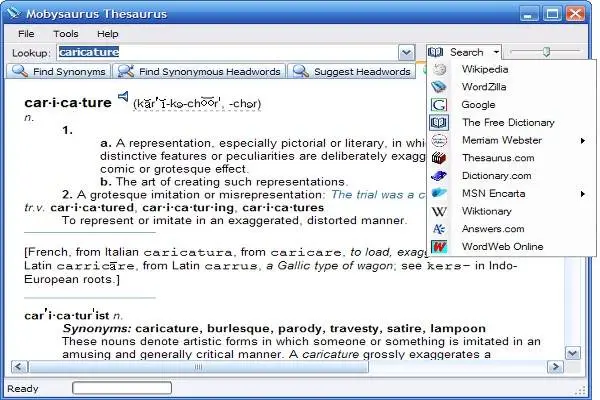The width and height of the screenshot is (600, 400).
Task: Open the Help menu
Action: coord(108,34)
